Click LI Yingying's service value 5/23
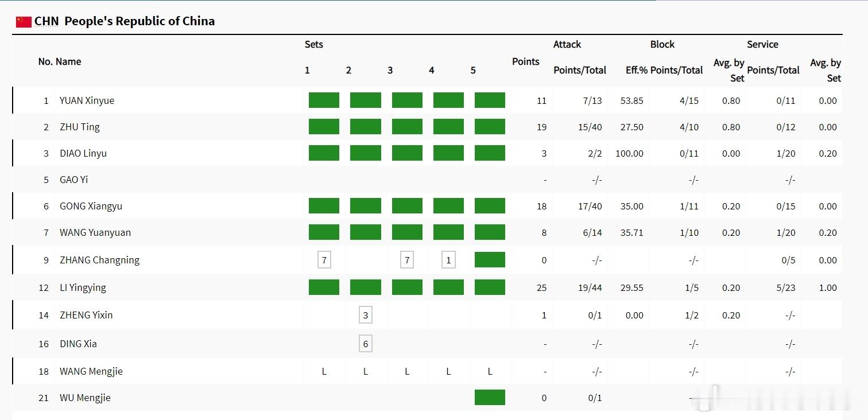 point(786,287)
